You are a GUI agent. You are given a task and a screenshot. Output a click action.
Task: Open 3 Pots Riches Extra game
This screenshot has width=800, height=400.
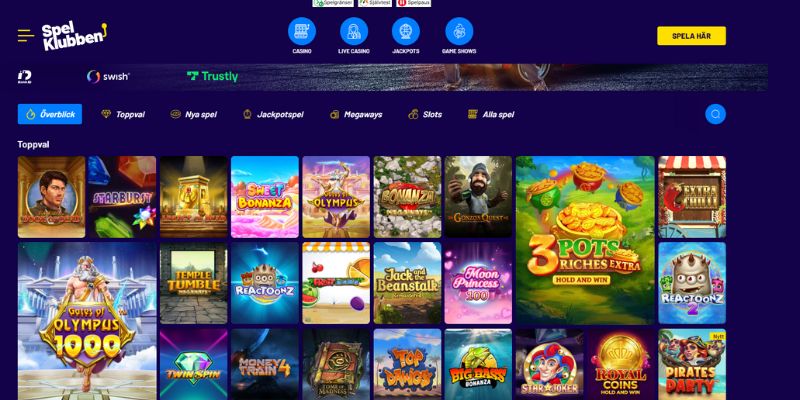click(x=585, y=240)
